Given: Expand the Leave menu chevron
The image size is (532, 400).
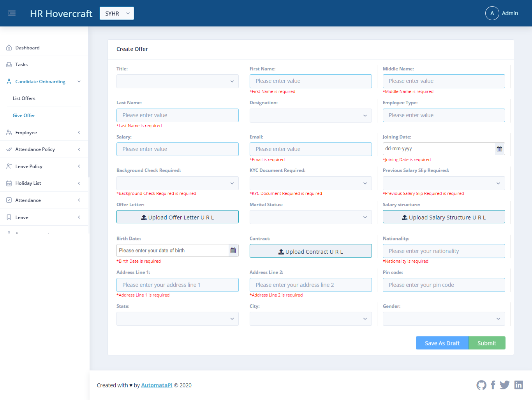Looking at the screenshot, I should point(79,218).
